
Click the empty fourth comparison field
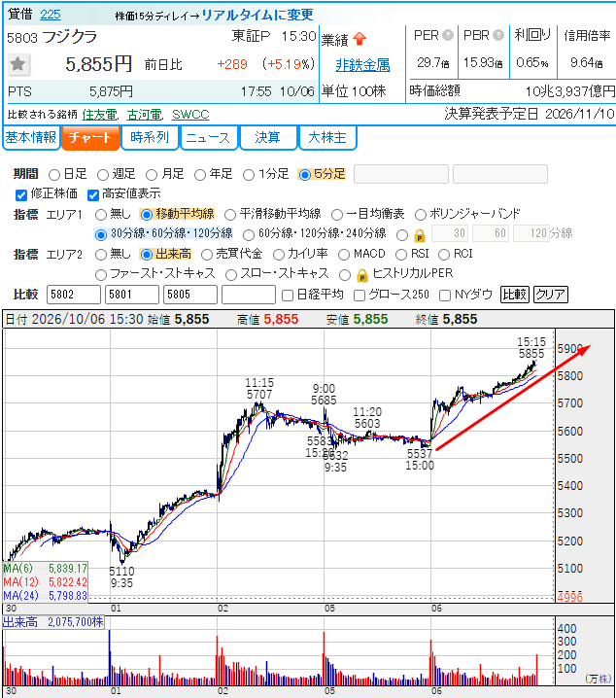point(249,295)
